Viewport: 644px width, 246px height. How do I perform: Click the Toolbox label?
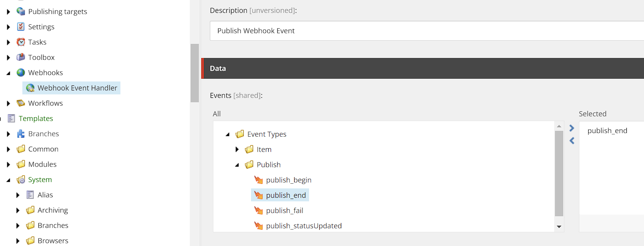click(x=41, y=57)
